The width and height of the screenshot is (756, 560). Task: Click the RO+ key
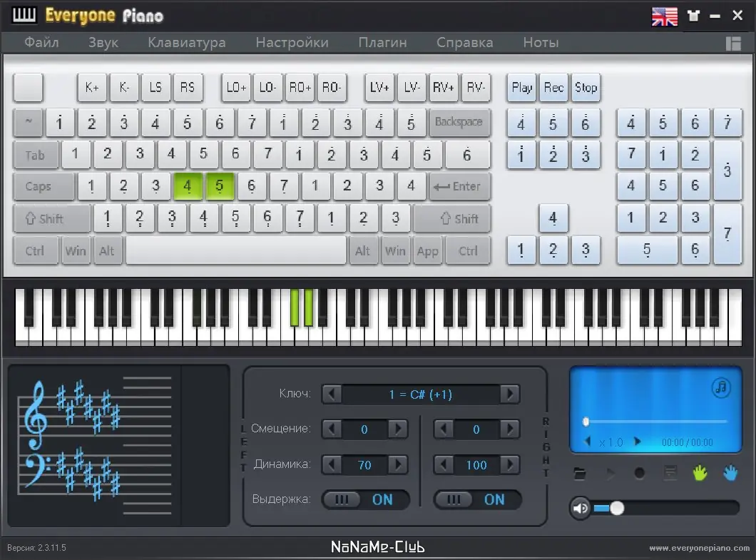point(300,88)
